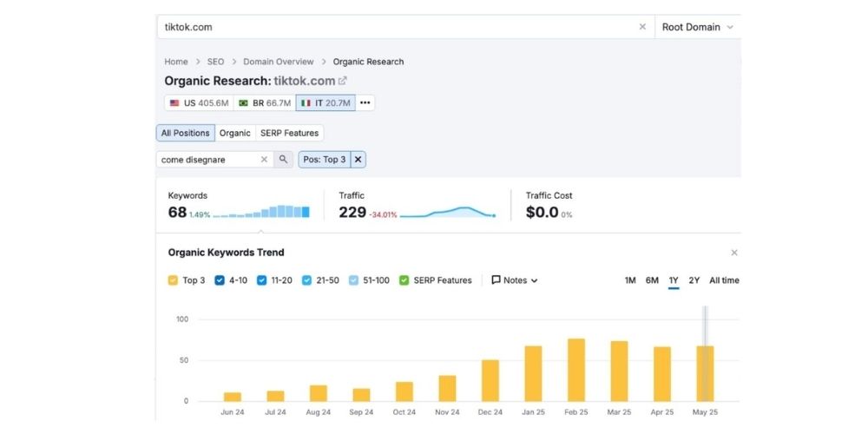
Task: Click the Pos: Top 3 filter chip
Action: tap(325, 160)
